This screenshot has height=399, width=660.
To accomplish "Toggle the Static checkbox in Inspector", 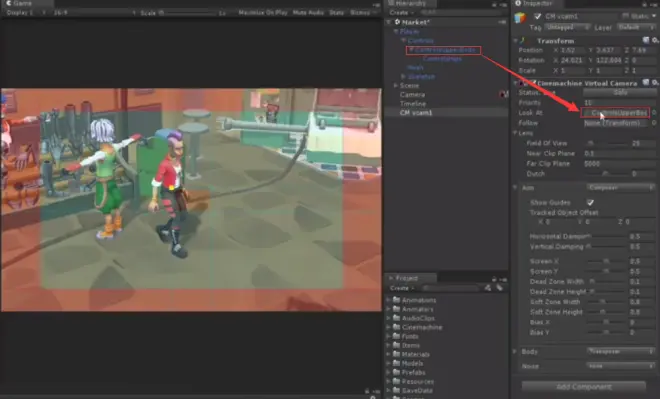I will (x=625, y=16).
